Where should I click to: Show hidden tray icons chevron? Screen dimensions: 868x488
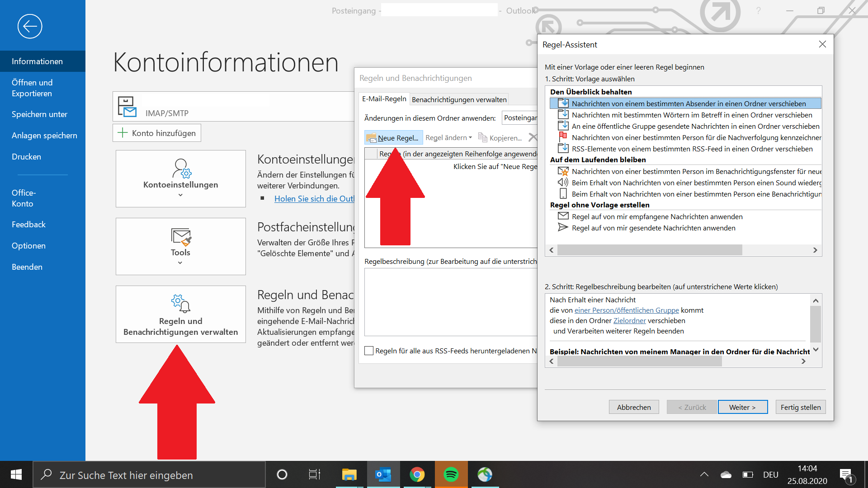(704, 474)
